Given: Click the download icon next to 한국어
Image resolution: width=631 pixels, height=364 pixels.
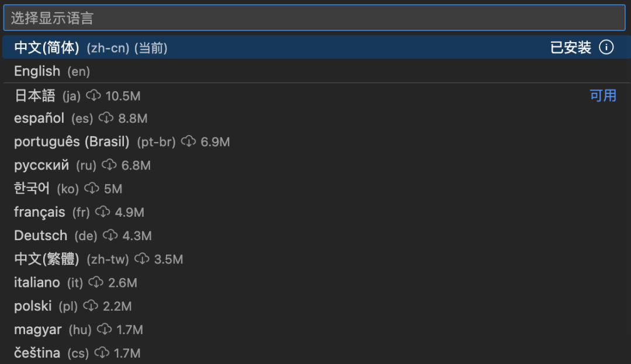Looking at the screenshot, I should tap(92, 189).
